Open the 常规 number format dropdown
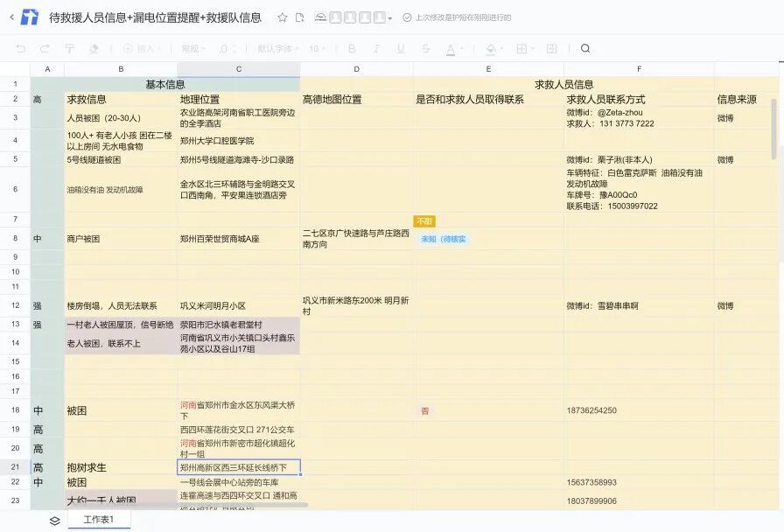 (x=193, y=48)
